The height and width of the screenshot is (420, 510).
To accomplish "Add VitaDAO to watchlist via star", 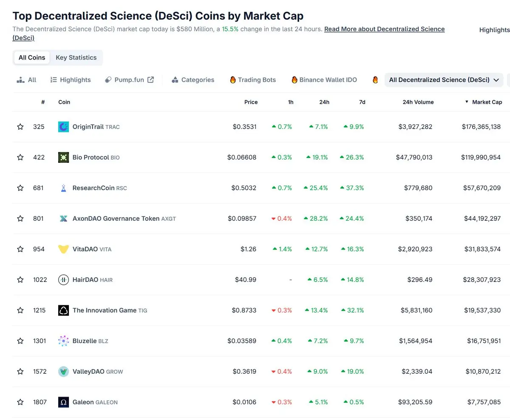I will click(20, 249).
